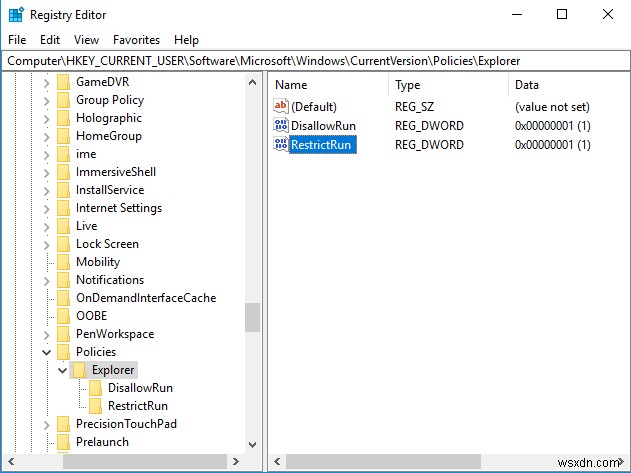Select the OOBE key label

pos(92,316)
